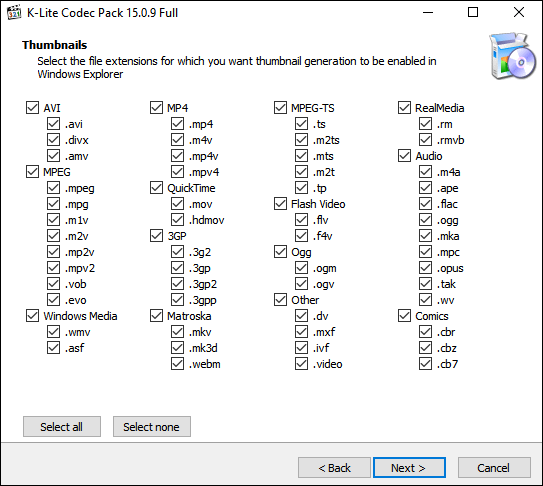This screenshot has height=486, width=543.
Task: Toggle the .rmvb checkbox
Action: pos(425,140)
